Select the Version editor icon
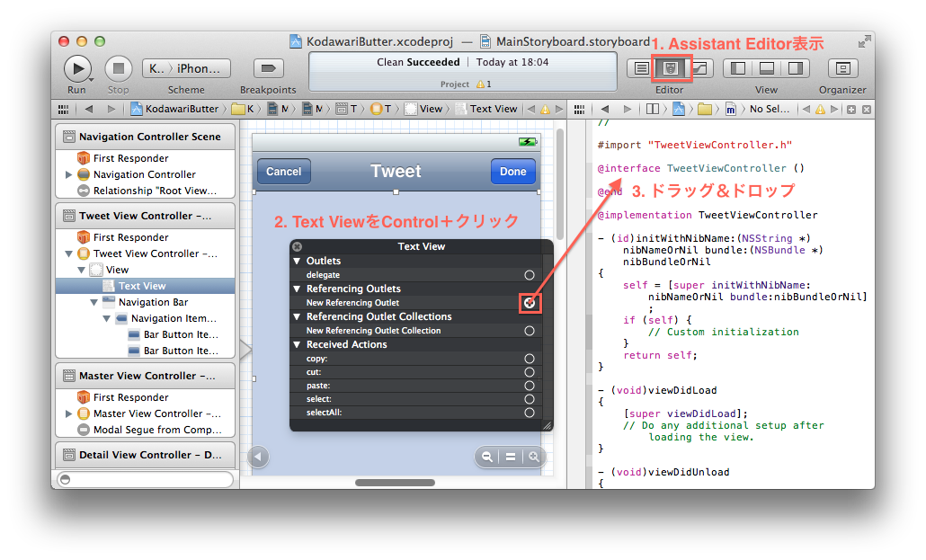The width and height of the screenshot is (926, 560). pyautogui.click(x=699, y=68)
